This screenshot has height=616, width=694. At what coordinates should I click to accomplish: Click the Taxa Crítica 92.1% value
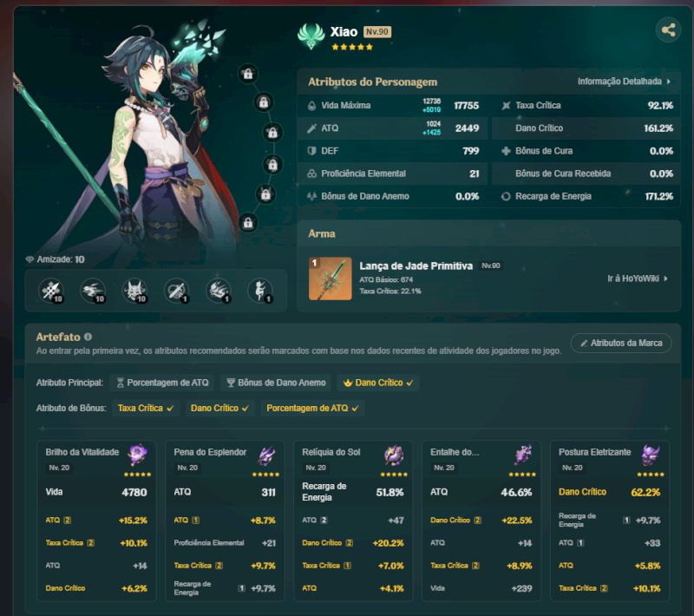660,105
